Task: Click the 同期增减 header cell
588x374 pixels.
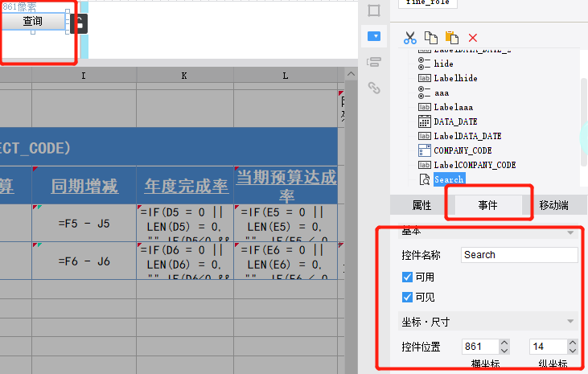Action: (84, 185)
